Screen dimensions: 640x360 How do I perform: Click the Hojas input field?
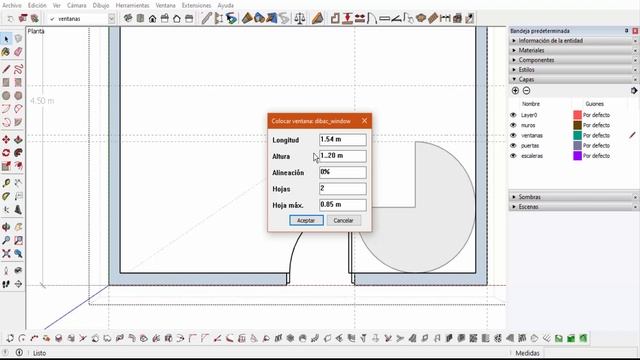point(342,189)
